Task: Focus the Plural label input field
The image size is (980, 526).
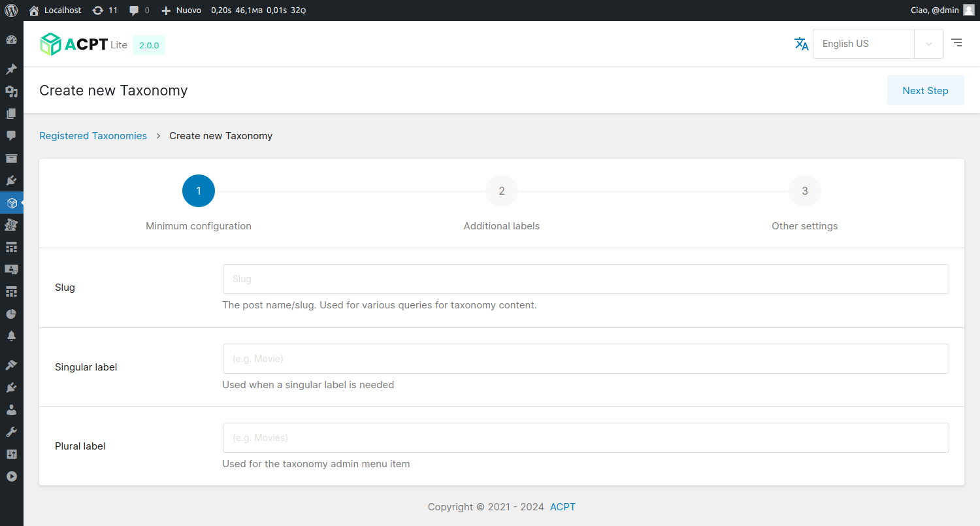Action: (x=585, y=438)
